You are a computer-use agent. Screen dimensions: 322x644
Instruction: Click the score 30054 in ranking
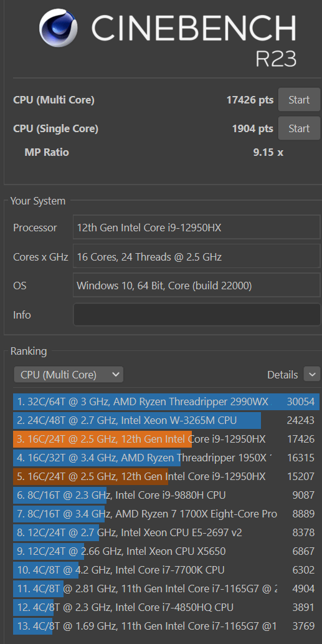(301, 402)
